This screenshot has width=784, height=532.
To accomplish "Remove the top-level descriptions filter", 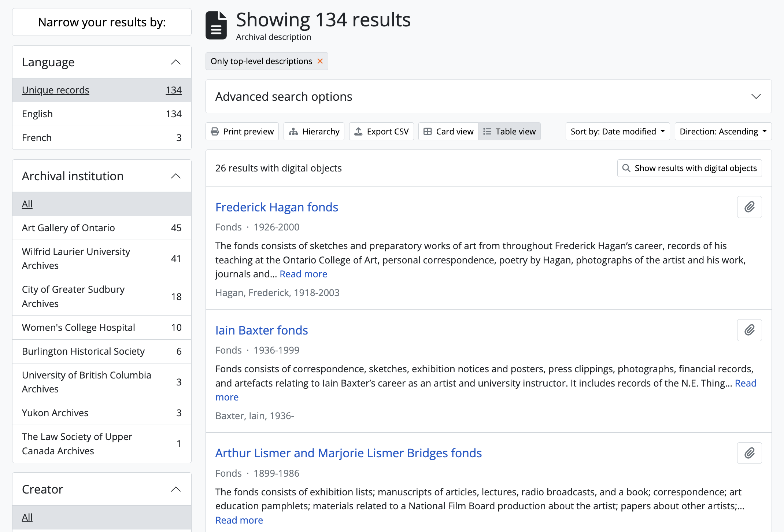I will 320,61.
